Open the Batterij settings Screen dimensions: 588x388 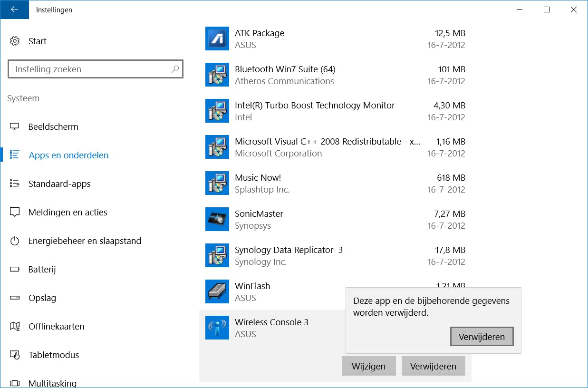[x=42, y=270]
